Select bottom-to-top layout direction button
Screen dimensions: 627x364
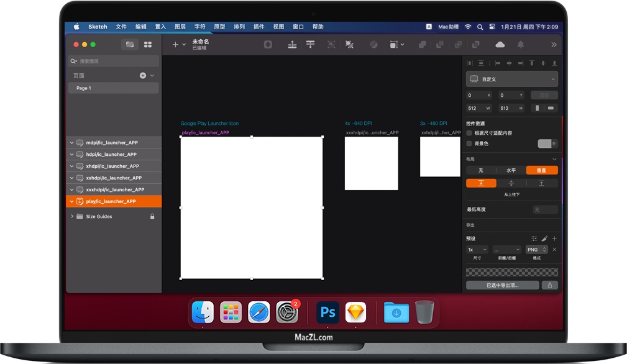tap(541, 183)
